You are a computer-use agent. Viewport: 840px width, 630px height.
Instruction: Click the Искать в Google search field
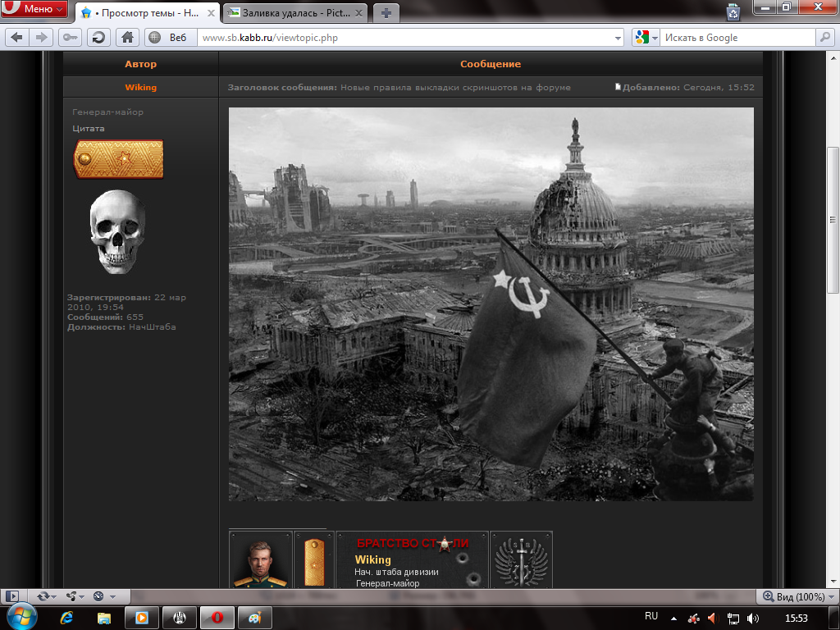737,38
